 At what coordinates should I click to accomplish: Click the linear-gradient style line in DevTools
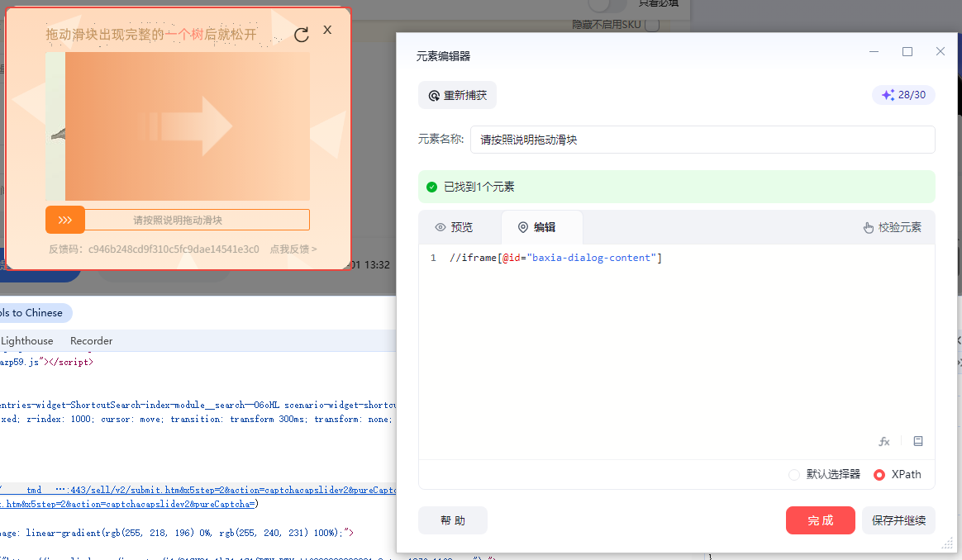coord(177,533)
